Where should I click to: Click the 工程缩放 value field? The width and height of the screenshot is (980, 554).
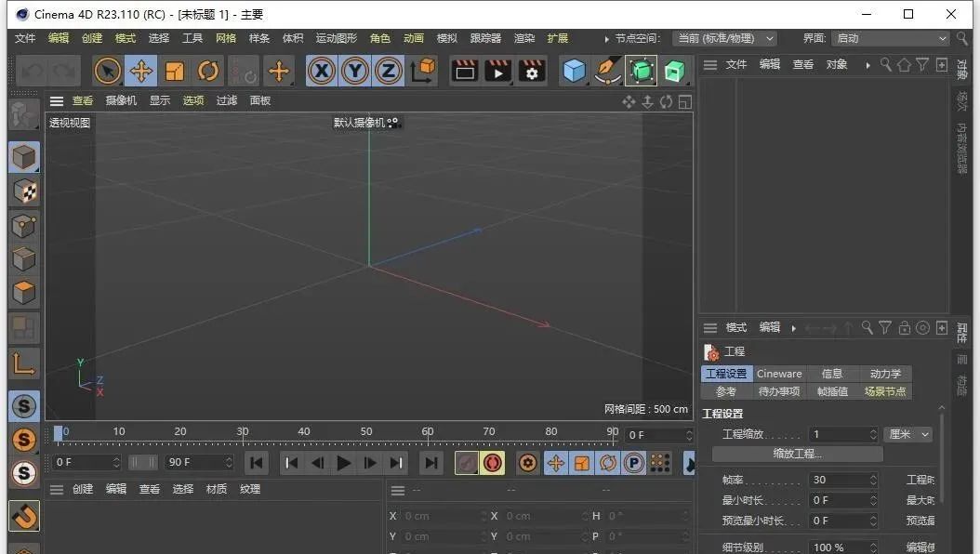click(842, 434)
